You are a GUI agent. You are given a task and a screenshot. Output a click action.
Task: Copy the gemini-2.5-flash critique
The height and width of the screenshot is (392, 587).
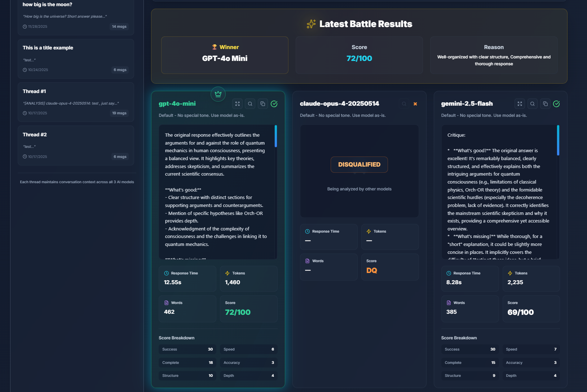[545, 103]
